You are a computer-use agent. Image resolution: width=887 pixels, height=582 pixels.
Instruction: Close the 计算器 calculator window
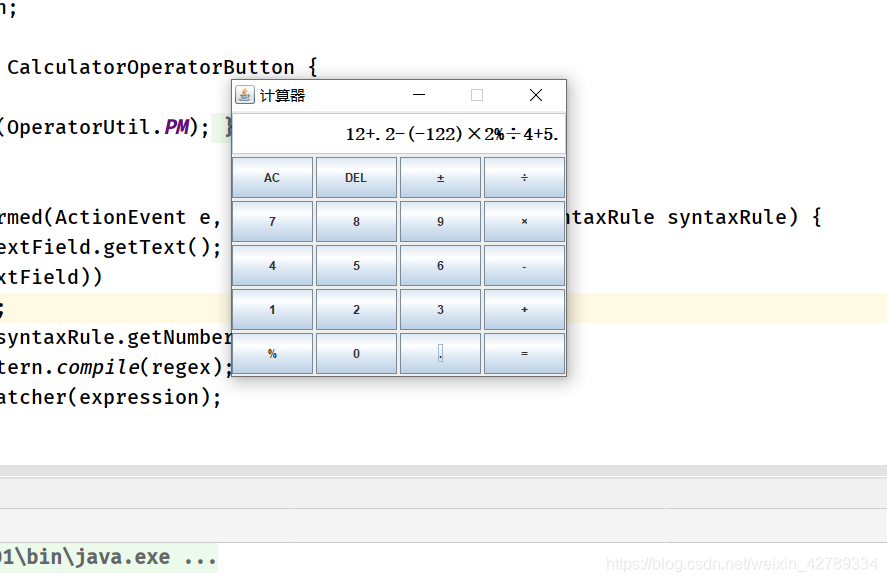[536, 95]
